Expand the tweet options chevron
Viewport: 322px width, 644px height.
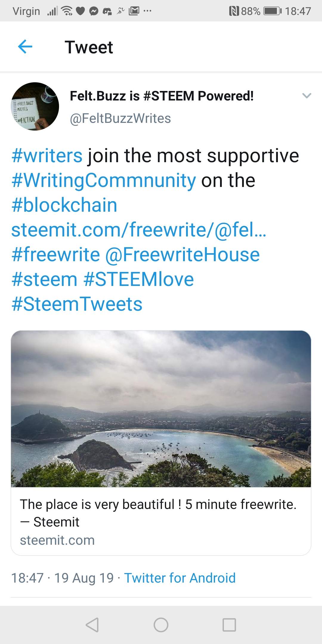tap(306, 96)
